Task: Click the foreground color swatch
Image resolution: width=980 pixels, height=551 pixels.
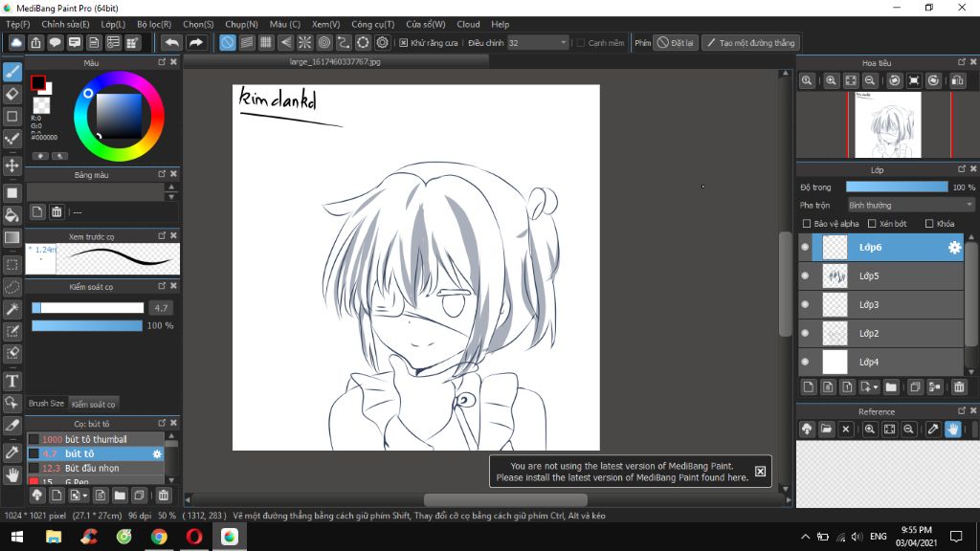Action: point(37,82)
